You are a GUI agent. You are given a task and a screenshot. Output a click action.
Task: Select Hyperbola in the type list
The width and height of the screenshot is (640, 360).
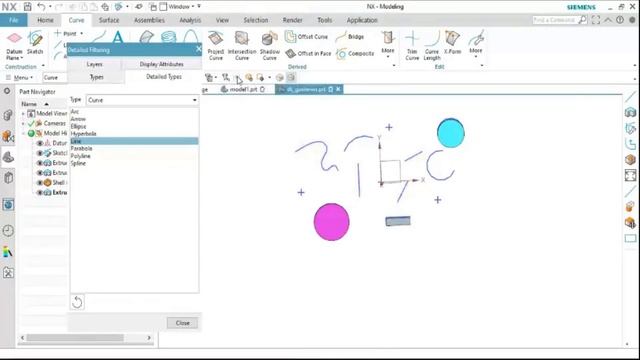point(134,133)
